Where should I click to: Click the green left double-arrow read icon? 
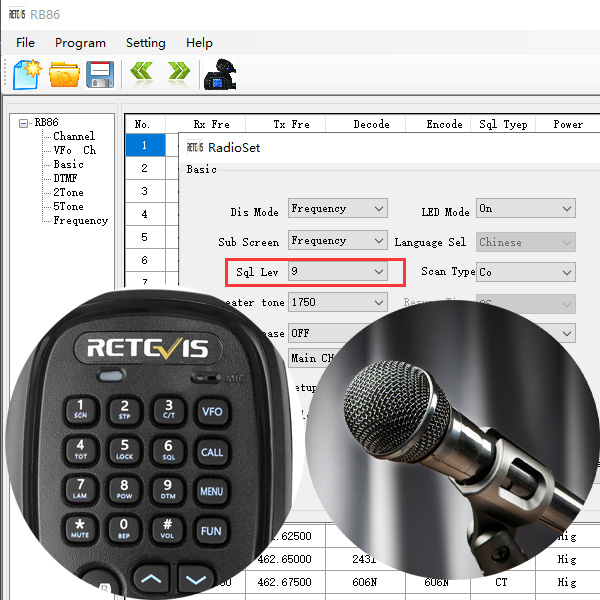pyautogui.click(x=142, y=72)
